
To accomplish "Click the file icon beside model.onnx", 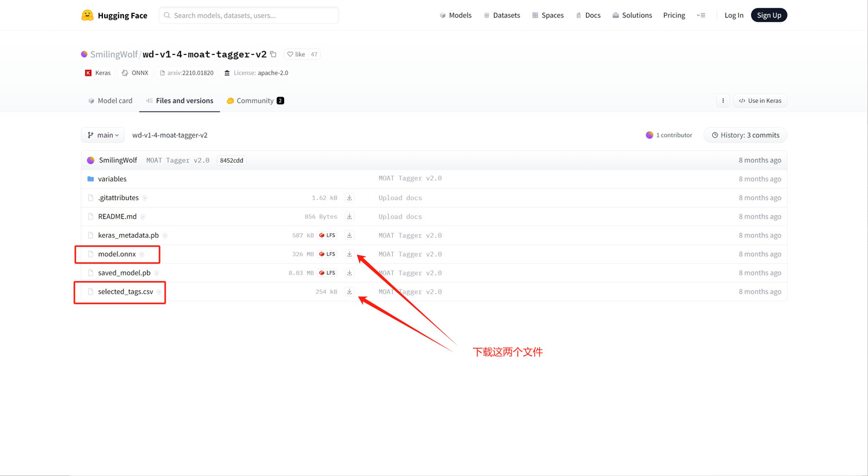I will (x=90, y=254).
